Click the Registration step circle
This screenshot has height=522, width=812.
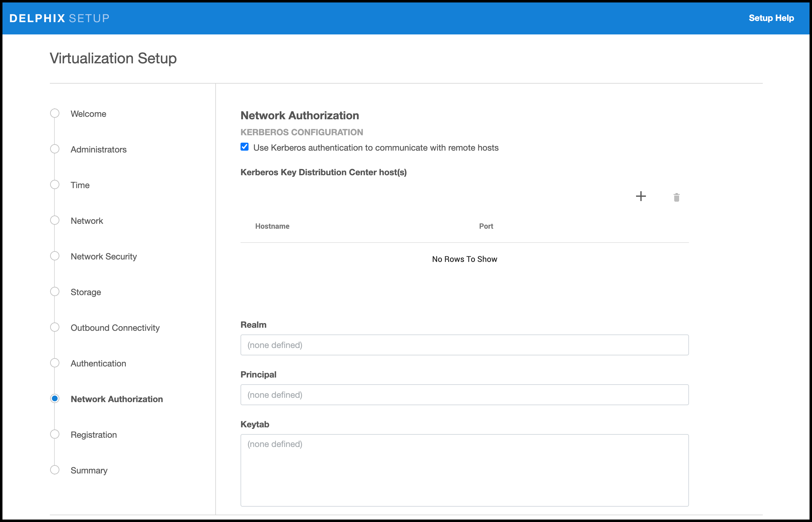54,434
